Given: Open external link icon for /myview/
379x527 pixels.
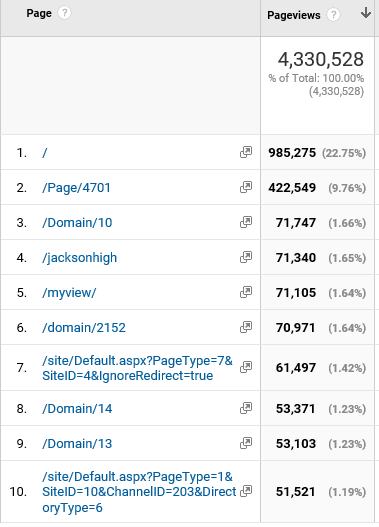Looking at the screenshot, I should coord(246,292).
